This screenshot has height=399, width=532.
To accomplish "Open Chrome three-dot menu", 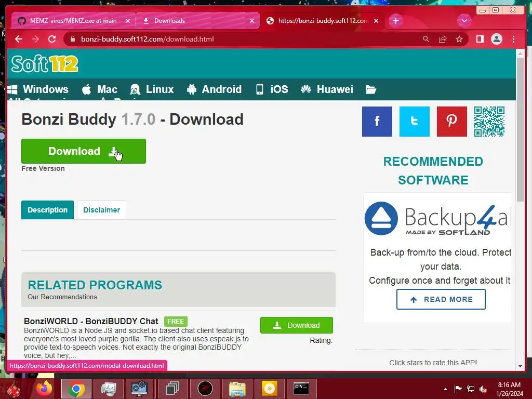I will click(513, 39).
